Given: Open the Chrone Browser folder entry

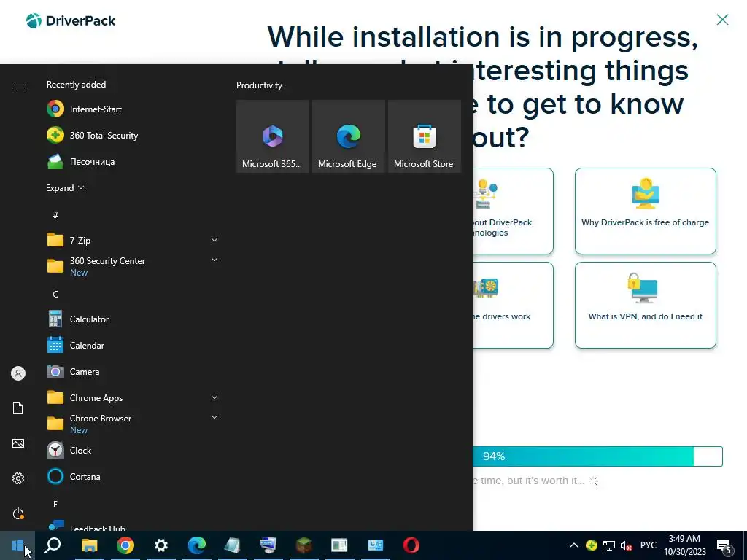Looking at the screenshot, I should [x=132, y=424].
